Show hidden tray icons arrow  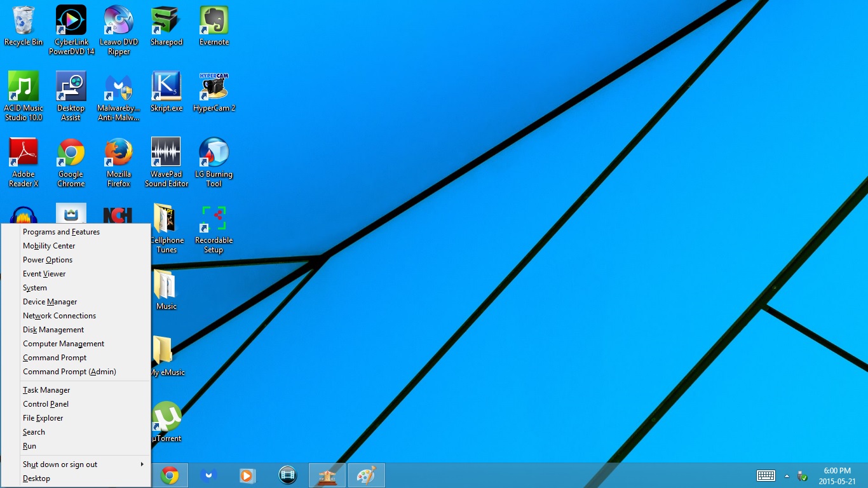787,476
